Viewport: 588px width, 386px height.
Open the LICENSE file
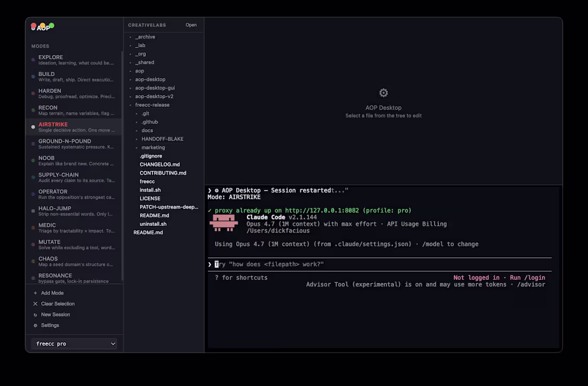(164, 199)
